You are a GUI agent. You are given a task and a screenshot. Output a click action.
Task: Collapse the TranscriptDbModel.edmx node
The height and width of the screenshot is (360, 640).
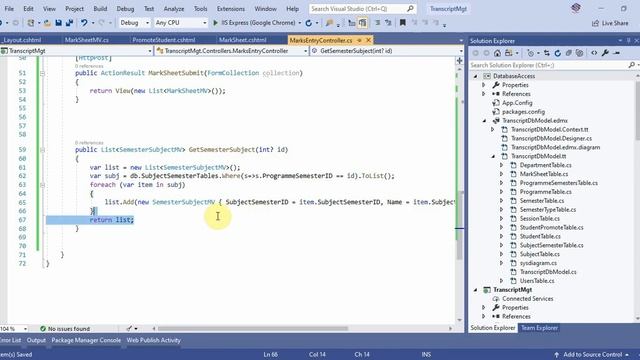(484, 121)
